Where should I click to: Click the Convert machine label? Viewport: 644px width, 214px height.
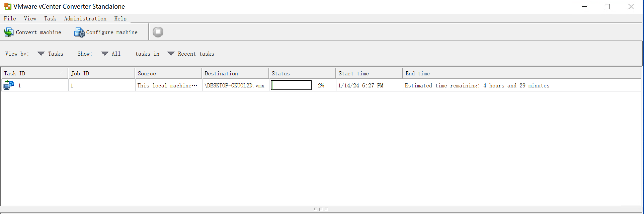(38, 32)
